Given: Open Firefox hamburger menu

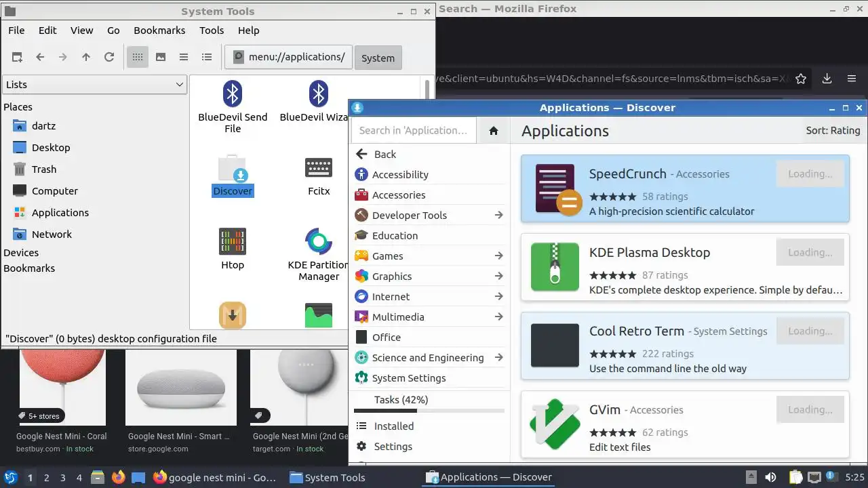Looking at the screenshot, I should pos(852,79).
